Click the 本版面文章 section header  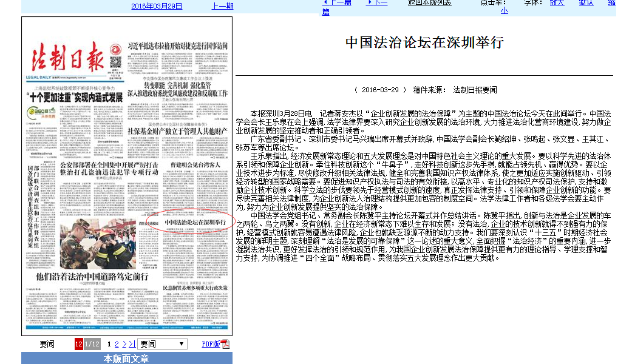(x=126, y=359)
